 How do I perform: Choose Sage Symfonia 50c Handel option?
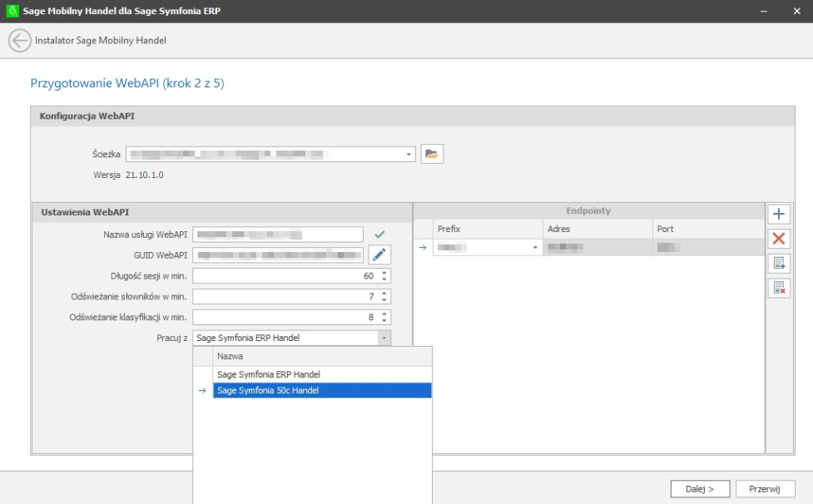click(x=268, y=390)
